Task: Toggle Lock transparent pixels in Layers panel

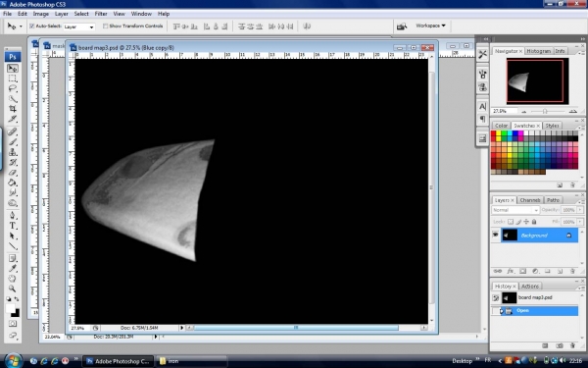Action: (x=511, y=222)
